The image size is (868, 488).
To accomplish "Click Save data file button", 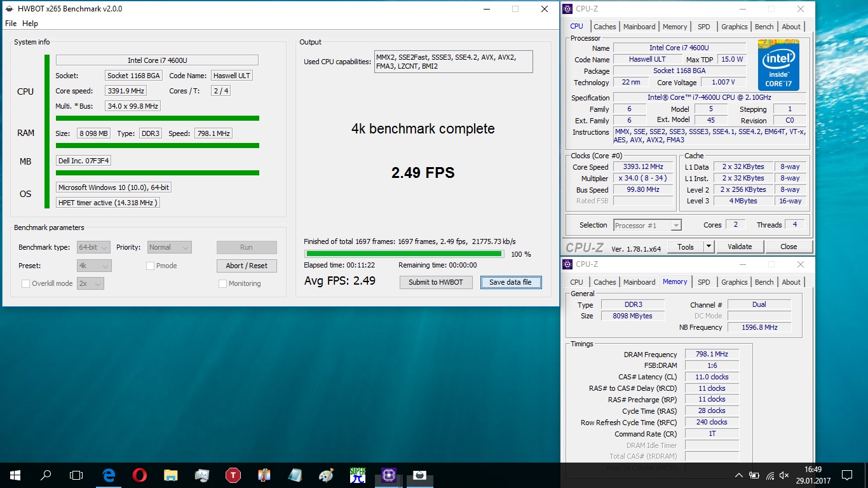I will (511, 282).
